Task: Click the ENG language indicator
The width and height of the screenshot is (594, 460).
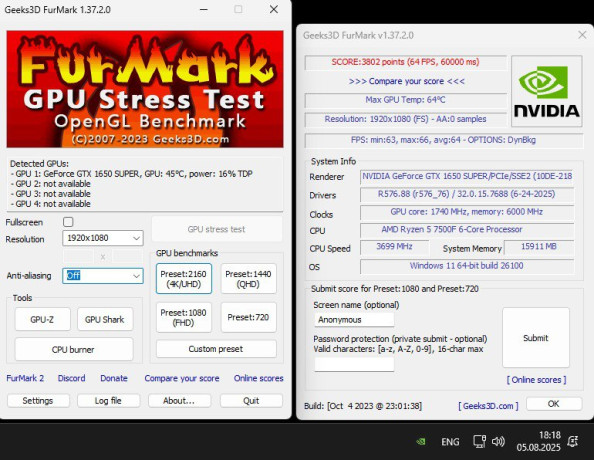Action: coord(450,442)
